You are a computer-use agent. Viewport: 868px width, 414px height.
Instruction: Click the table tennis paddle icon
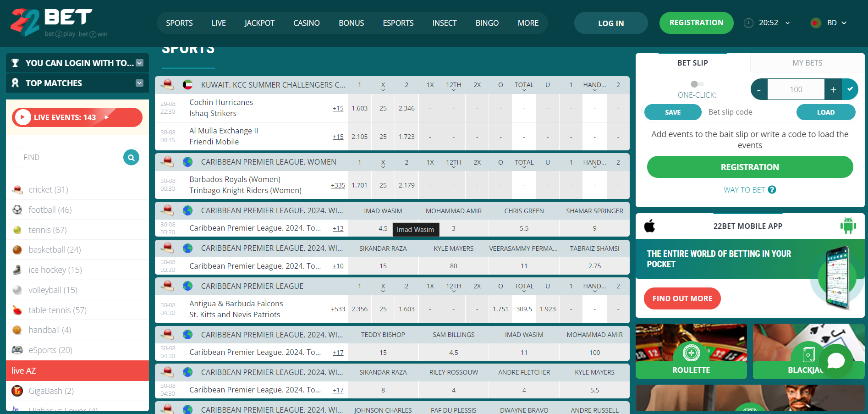(x=17, y=310)
